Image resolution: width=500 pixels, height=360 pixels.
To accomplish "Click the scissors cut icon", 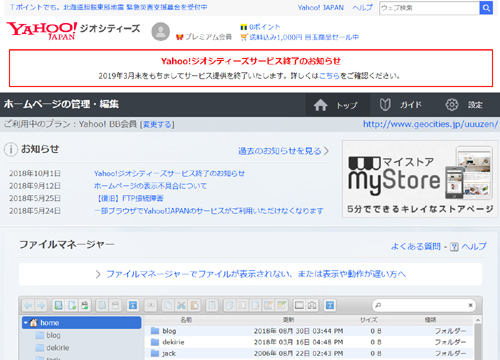I will point(181,305).
